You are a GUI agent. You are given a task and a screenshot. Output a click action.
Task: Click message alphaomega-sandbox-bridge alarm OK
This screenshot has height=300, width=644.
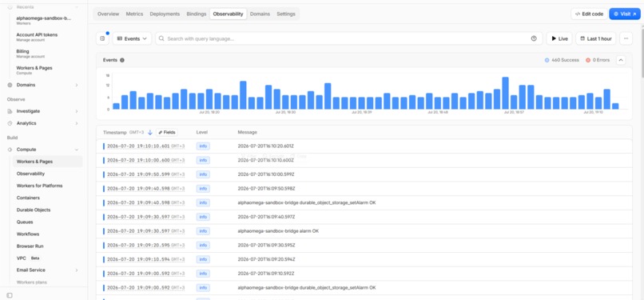(278, 231)
